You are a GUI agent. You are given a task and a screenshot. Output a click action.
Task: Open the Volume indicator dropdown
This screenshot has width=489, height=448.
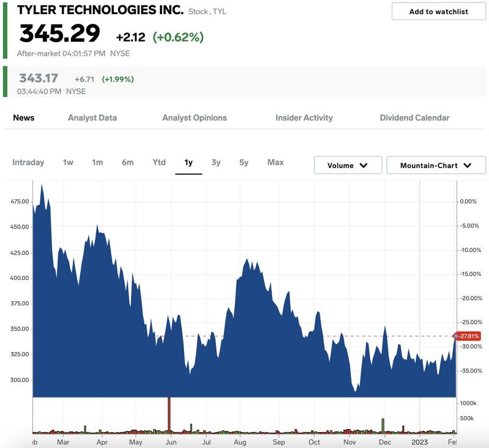(348, 165)
